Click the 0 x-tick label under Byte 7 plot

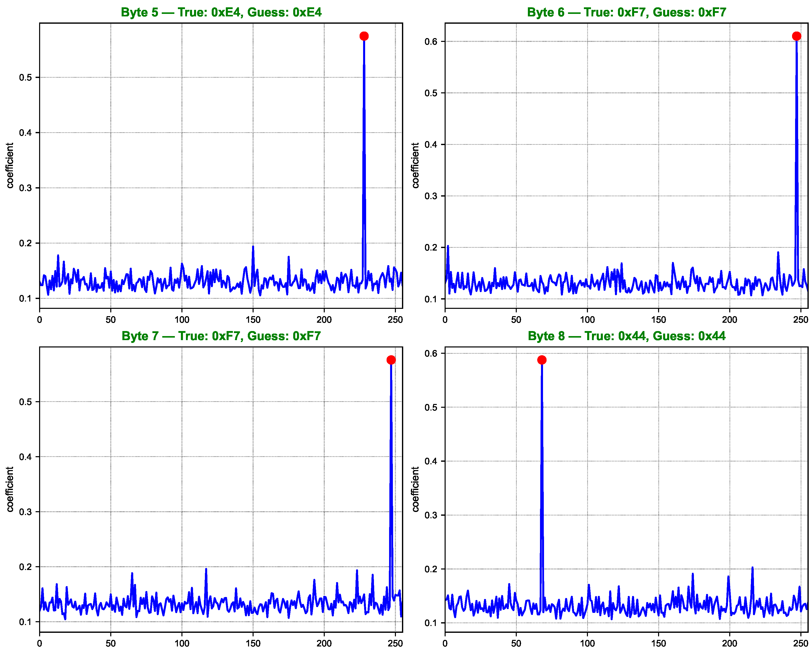tap(40, 644)
